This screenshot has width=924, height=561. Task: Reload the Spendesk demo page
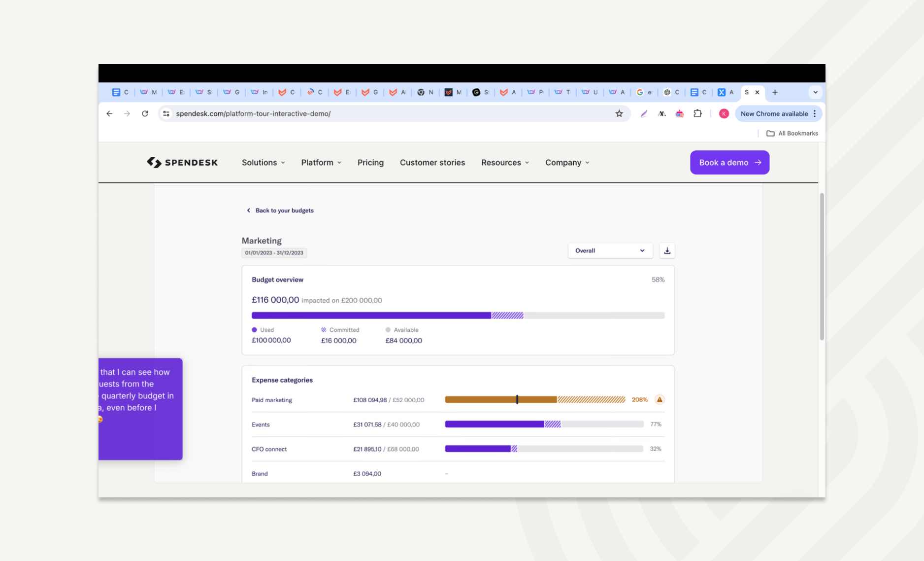coord(145,114)
